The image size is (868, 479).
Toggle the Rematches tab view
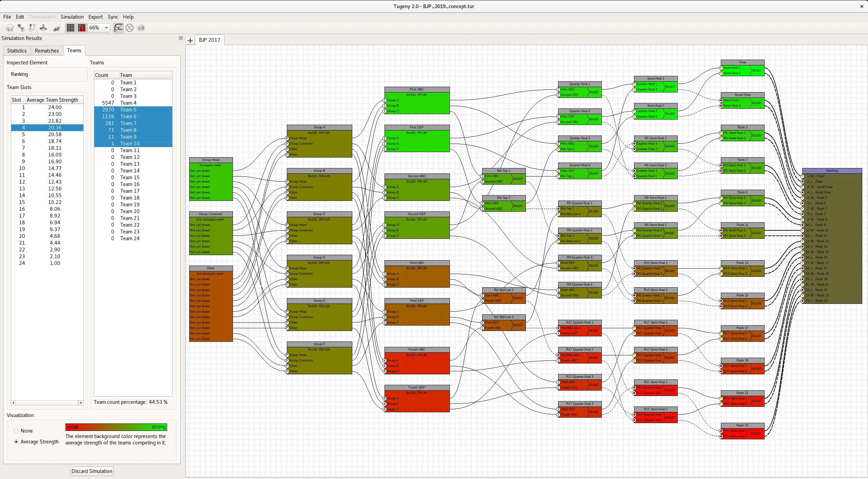pyautogui.click(x=46, y=50)
